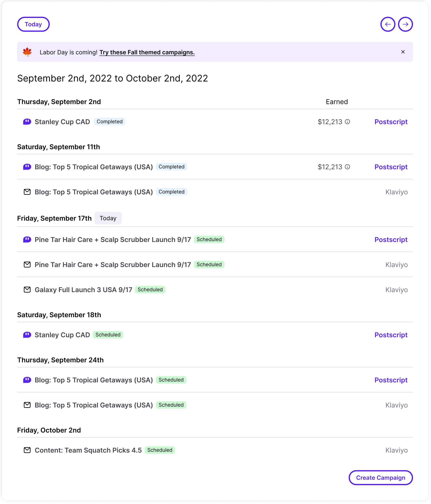Click info icon next to Stanley Cup earnings
The image size is (431, 504).
tap(348, 122)
